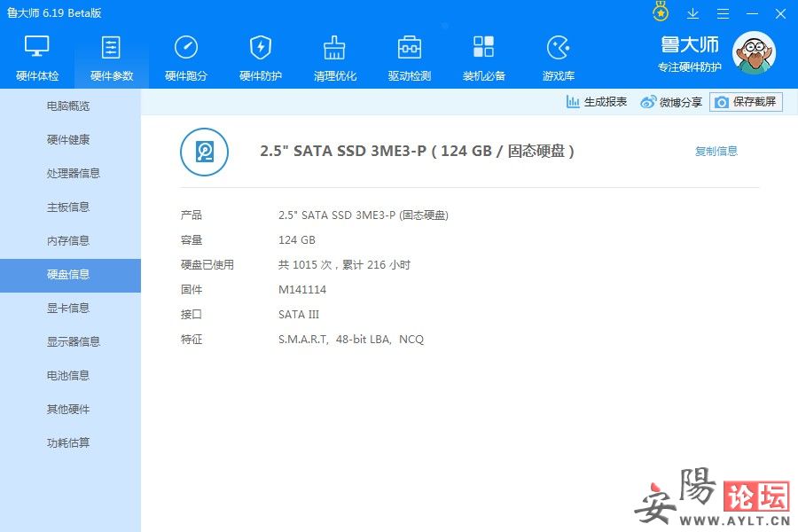This screenshot has width=798, height=532.
Task: Open 硬件跑分 benchmark tab
Action: 186,59
